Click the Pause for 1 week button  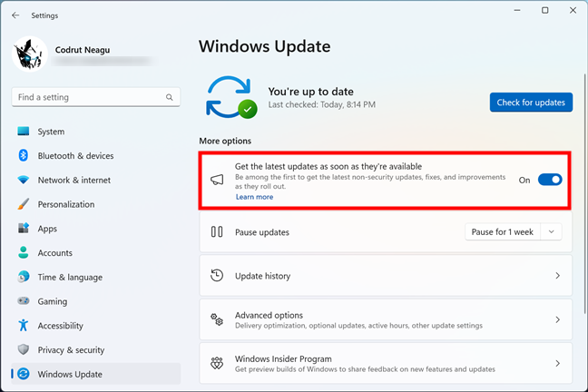[x=503, y=231]
